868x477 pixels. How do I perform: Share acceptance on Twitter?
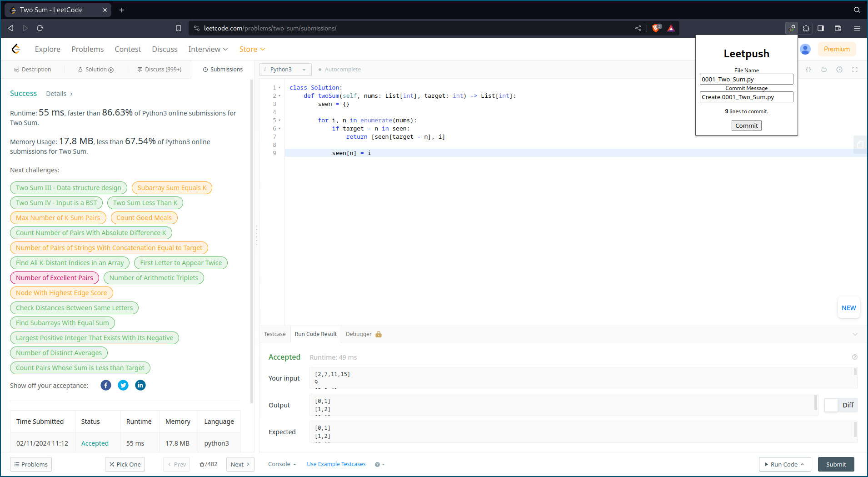click(x=123, y=385)
